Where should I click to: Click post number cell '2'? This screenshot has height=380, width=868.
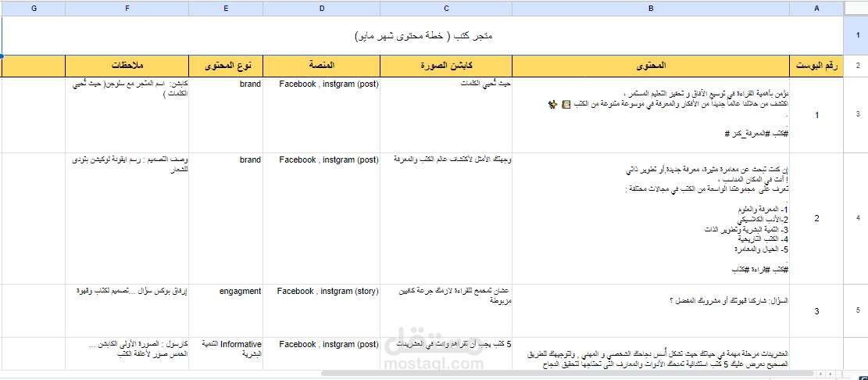coord(817,218)
